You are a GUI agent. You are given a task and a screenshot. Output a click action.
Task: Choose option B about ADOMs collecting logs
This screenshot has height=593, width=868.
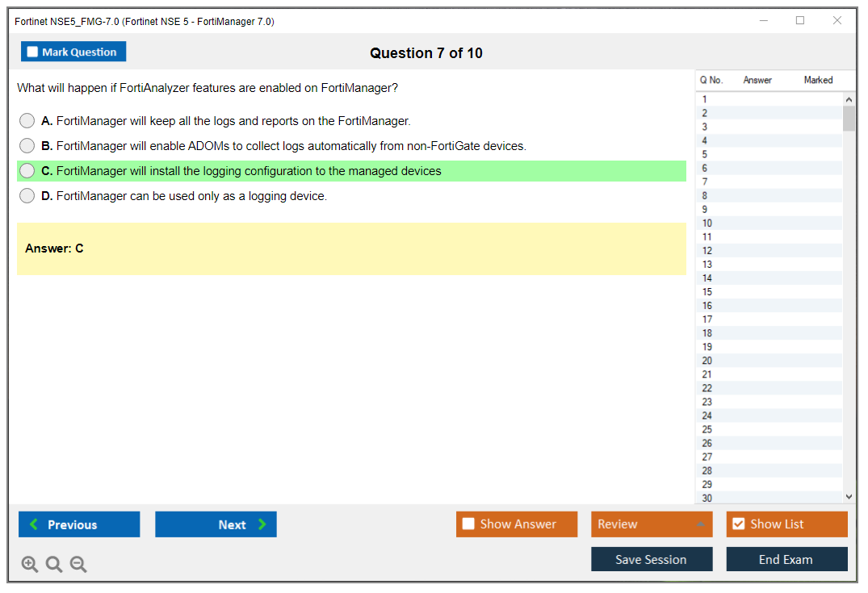point(27,146)
